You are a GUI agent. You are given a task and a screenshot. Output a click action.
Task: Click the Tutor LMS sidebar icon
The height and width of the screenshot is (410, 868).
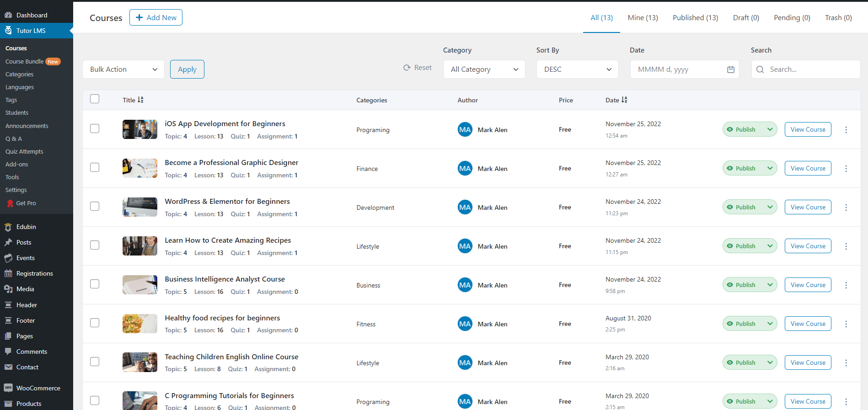tap(8, 31)
